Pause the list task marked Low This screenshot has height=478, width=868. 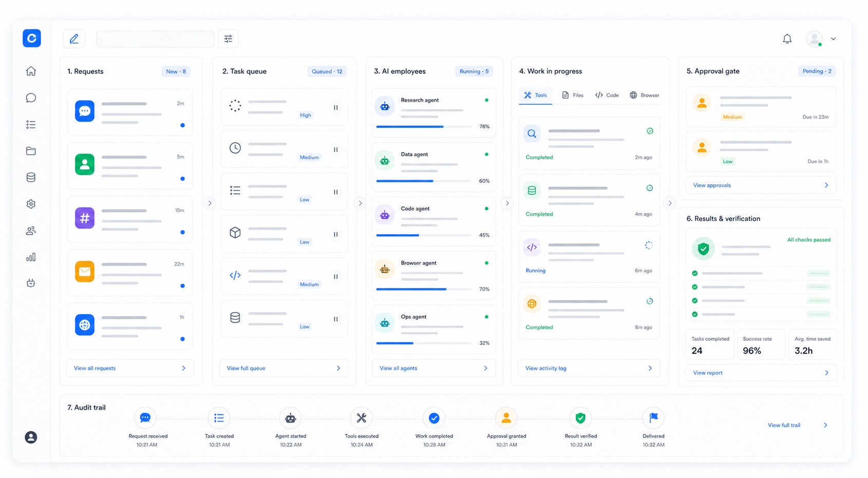click(336, 192)
